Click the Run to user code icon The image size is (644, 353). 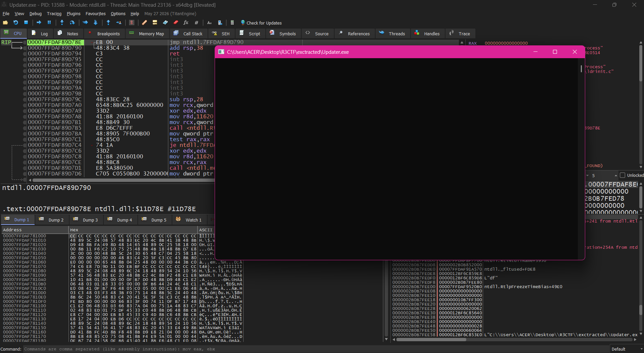click(x=119, y=23)
